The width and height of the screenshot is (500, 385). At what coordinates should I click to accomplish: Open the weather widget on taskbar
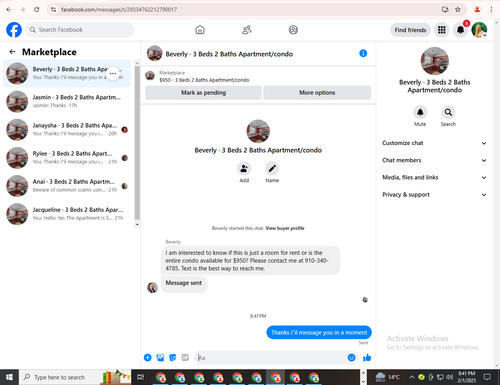point(387,377)
